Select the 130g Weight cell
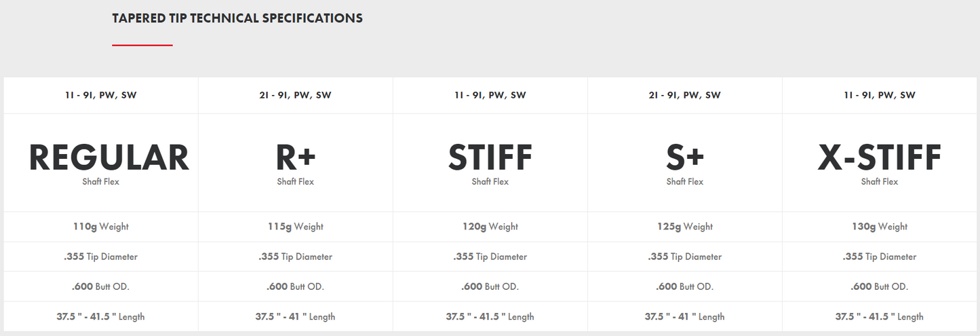Image resolution: width=980 pixels, height=336 pixels. 880,227
